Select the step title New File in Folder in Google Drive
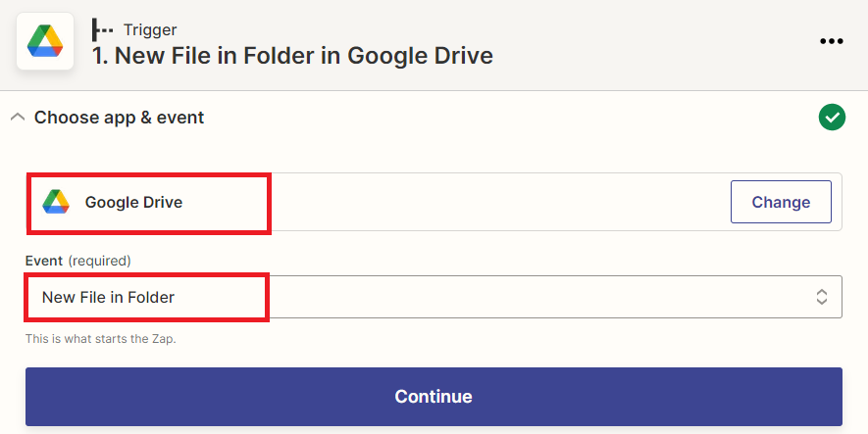The height and width of the screenshot is (434, 868). point(292,56)
